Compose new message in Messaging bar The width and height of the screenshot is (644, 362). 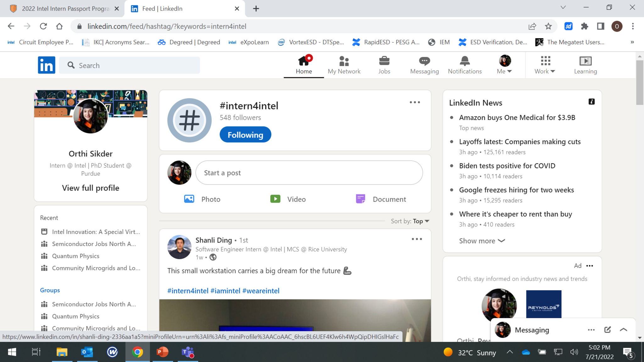click(x=607, y=330)
